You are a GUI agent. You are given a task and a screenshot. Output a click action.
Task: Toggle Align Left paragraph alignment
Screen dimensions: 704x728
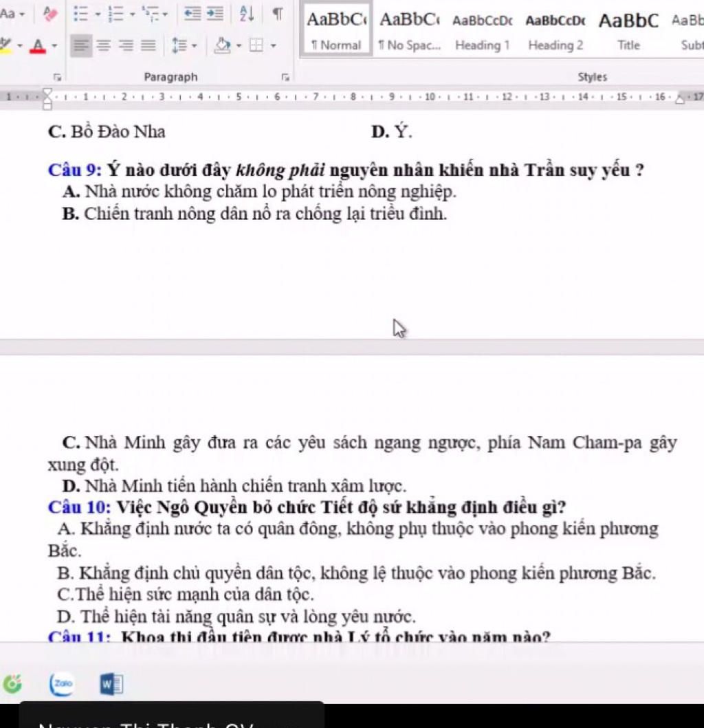point(81,45)
